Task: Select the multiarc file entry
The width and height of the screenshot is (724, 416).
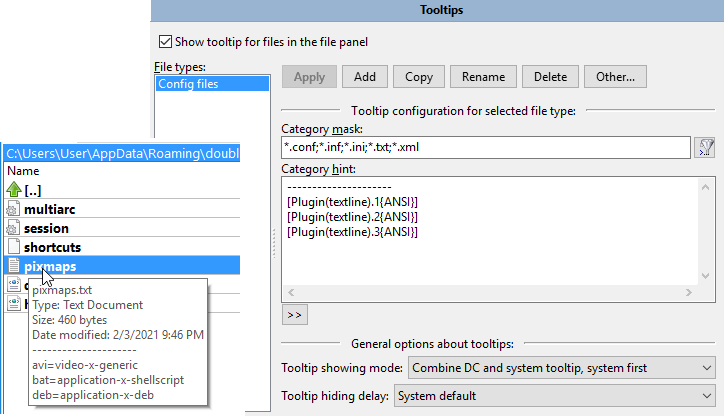Action: point(52,209)
